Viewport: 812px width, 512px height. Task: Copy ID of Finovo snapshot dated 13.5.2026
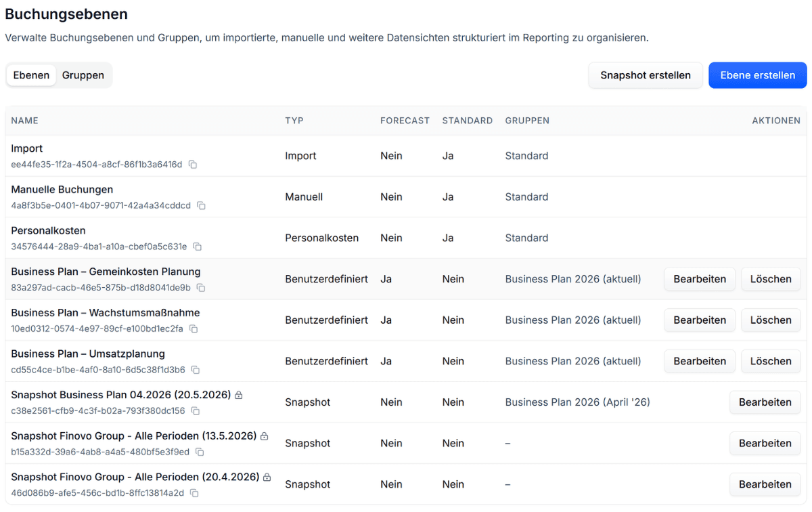tap(200, 452)
